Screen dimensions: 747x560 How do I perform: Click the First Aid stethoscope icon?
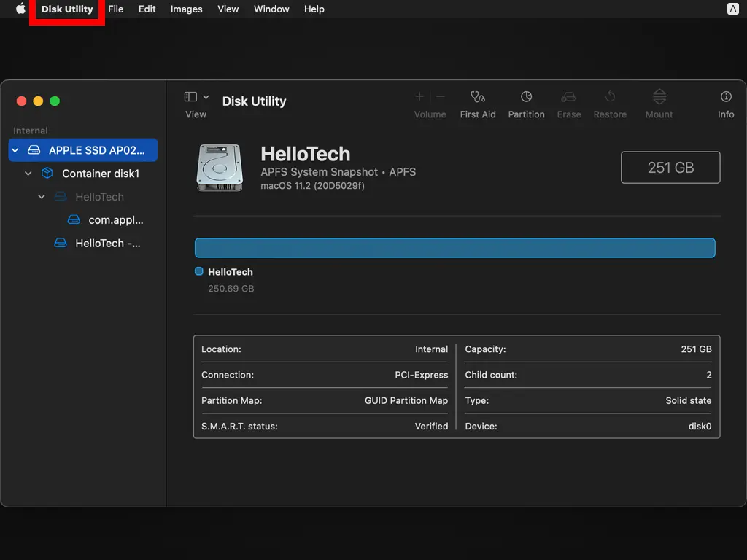[x=478, y=97]
